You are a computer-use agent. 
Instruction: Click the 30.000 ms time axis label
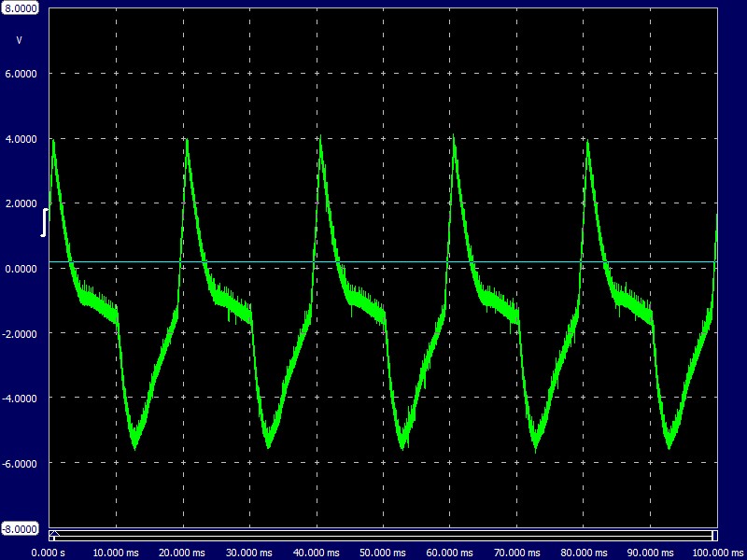(x=249, y=553)
